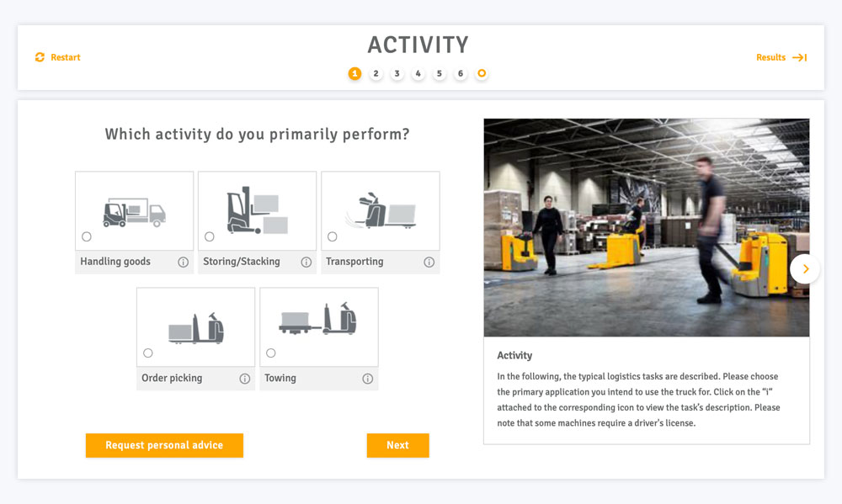
Task: Jump to step 4 of the wizard
Action: pos(418,74)
